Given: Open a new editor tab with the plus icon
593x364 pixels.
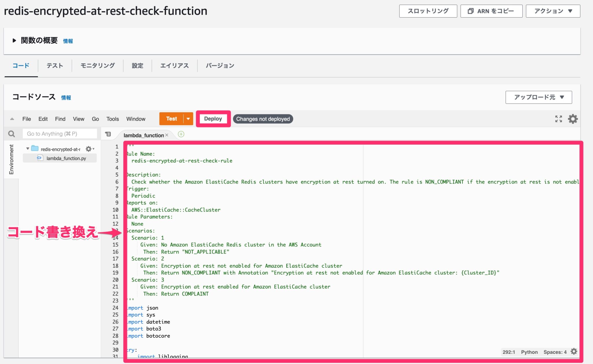Looking at the screenshot, I should [x=181, y=134].
